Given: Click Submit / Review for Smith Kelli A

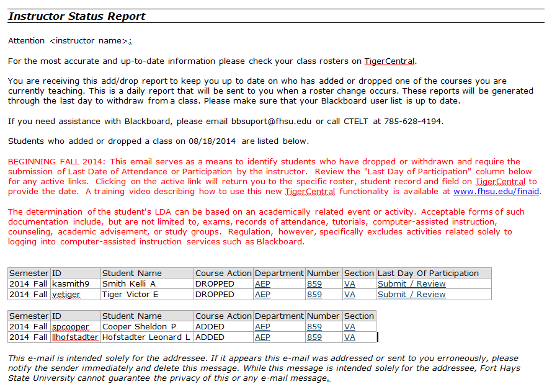Looking at the screenshot, I should (411, 284).
